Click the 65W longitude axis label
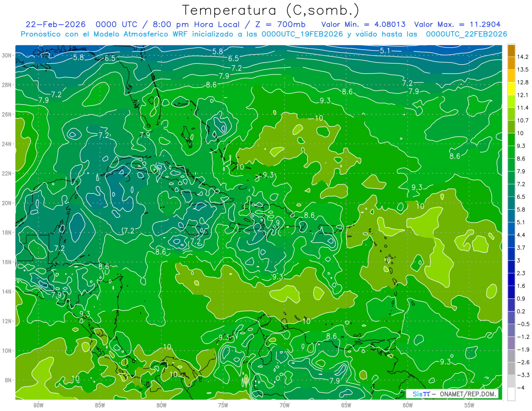Screen dimensions: 532x411 346,405
